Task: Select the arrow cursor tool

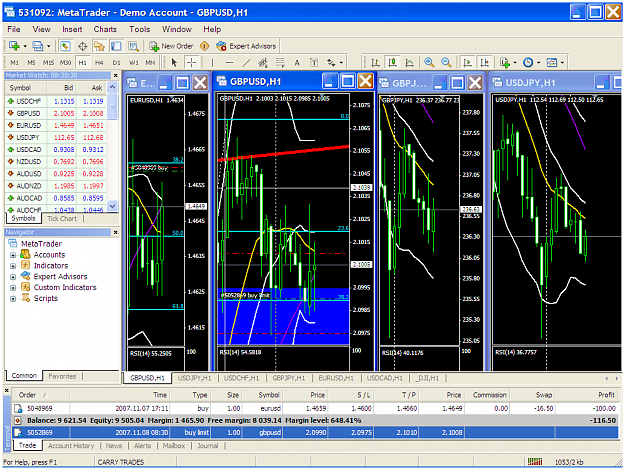Action: (174, 62)
